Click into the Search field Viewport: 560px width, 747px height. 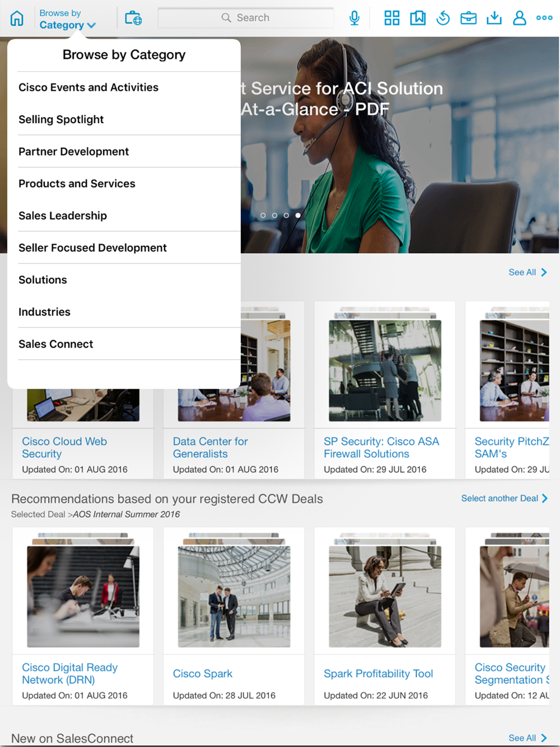click(246, 18)
